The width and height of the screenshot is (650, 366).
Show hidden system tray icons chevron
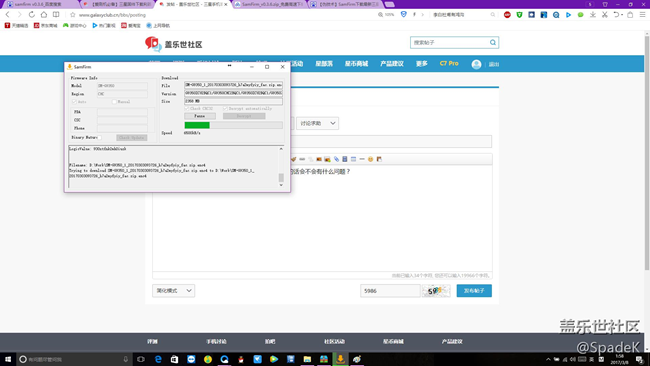(x=548, y=359)
